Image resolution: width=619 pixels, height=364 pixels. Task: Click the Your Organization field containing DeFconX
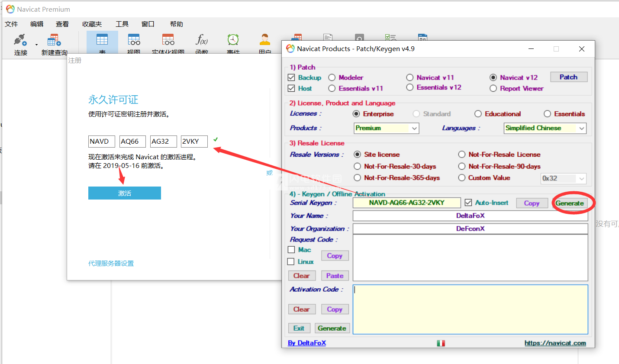pyautogui.click(x=471, y=229)
